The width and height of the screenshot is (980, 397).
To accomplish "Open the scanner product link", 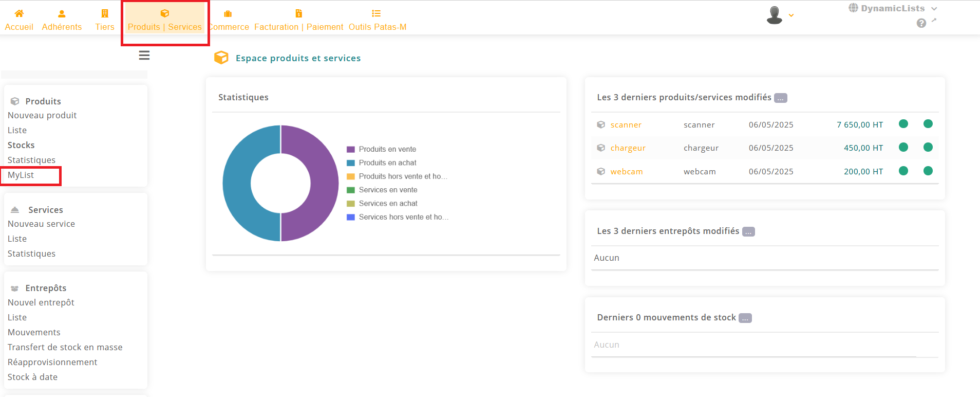I will pos(626,125).
